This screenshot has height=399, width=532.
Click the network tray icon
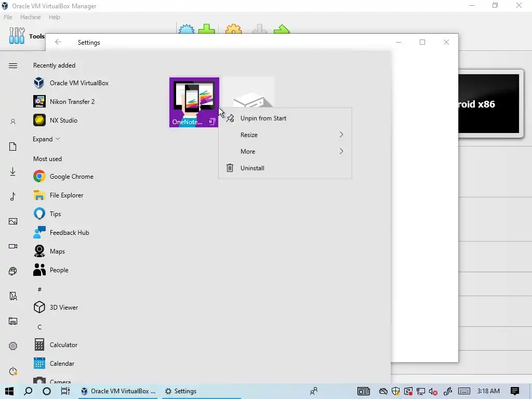pos(421,392)
